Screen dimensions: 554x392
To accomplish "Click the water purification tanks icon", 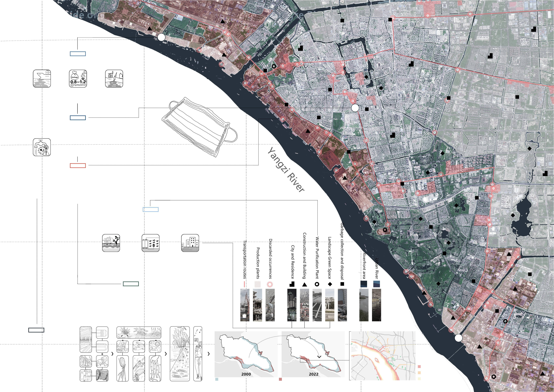I will (151, 243).
